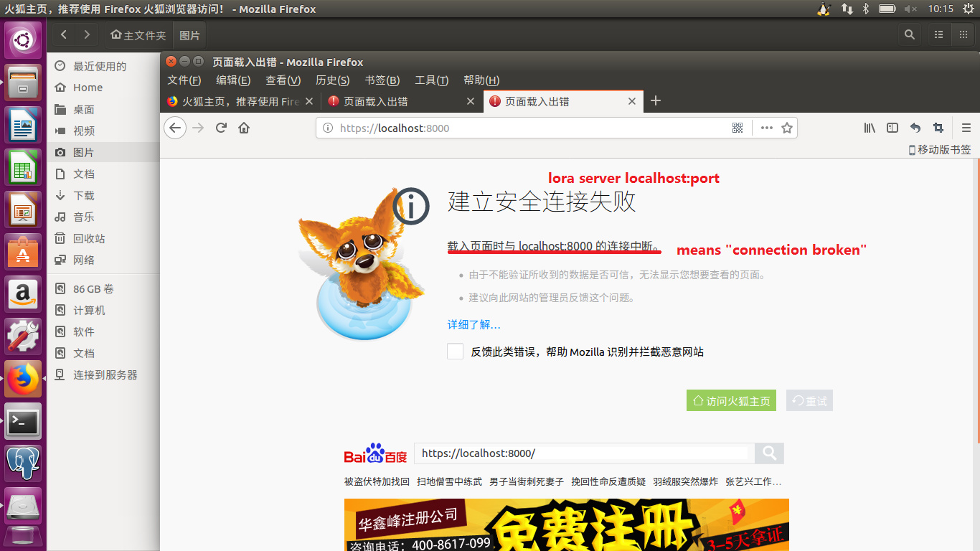
Task: Open 文件(F) menu in Firefox
Action: 184,80
